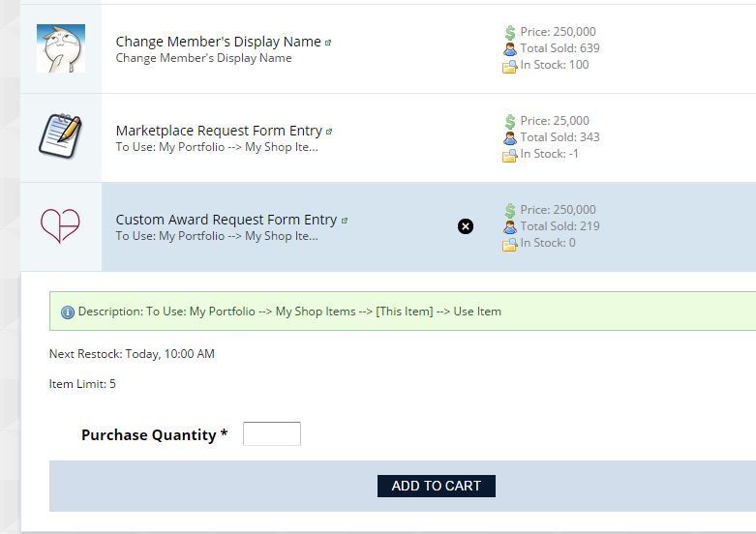This screenshot has height=534, width=756.
Task: Click the blue info icon in Description banner
Action: tap(68, 312)
